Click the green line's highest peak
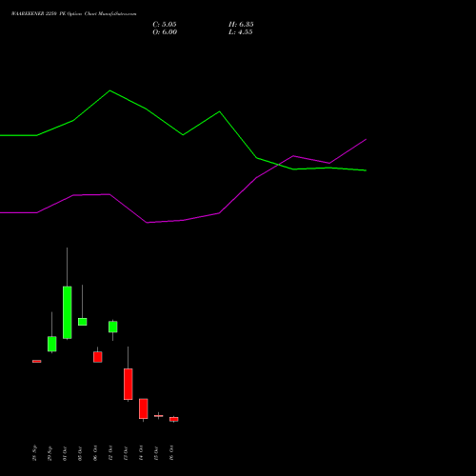This screenshot has height=476, width=476. (109, 90)
